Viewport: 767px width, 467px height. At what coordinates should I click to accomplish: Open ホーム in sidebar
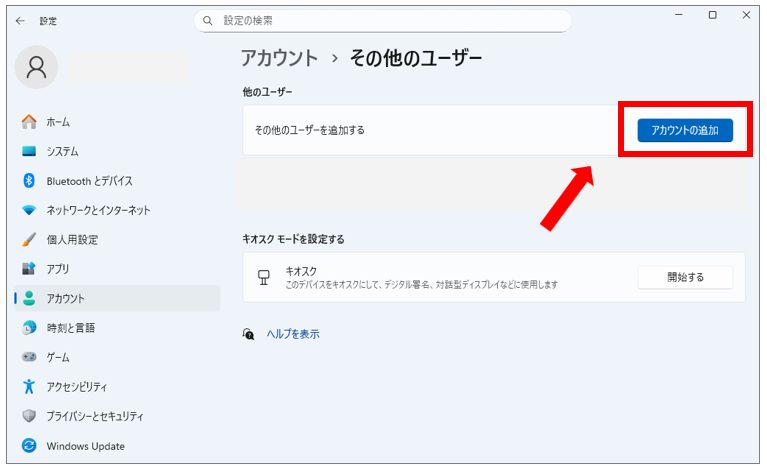[117, 122]
